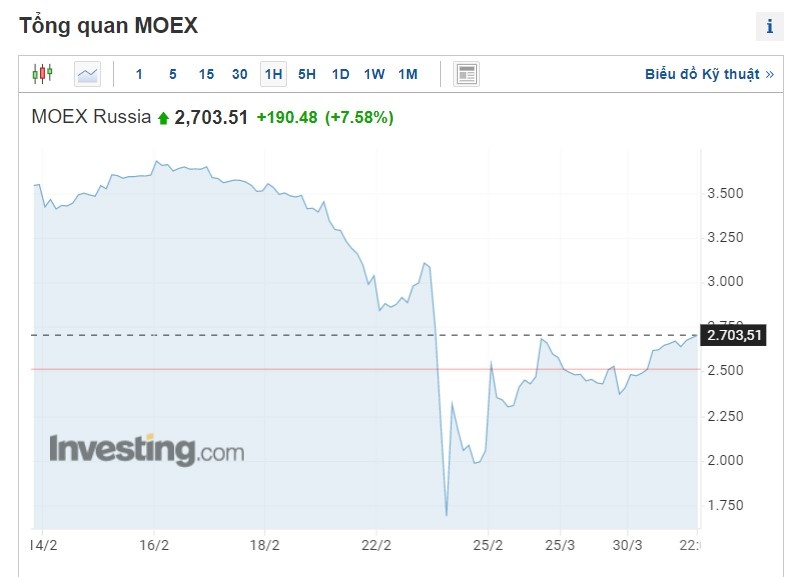Click the 22/2 date marker on axis
Image resolution: width=802 pixels, height=577 pixels.
376,545
